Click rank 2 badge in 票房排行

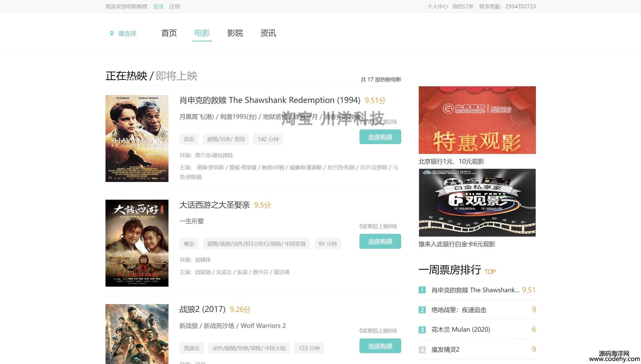[422, 310]
